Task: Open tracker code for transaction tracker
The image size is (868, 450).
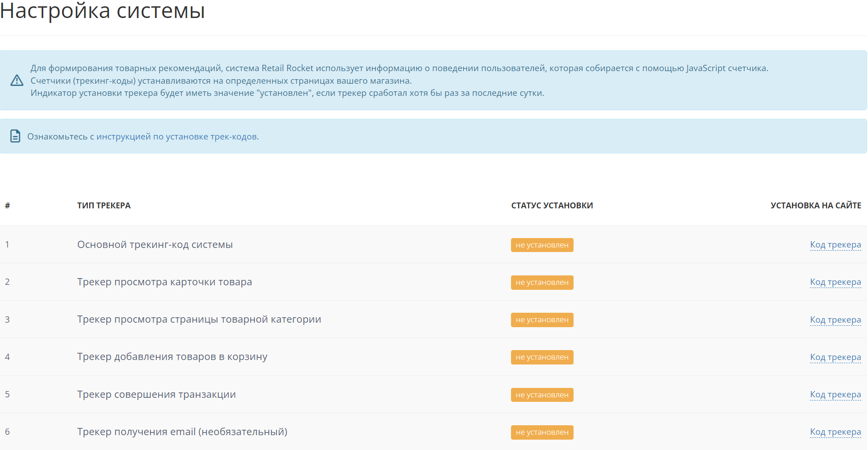Action: pyautogui.click(x=835, y=395)
